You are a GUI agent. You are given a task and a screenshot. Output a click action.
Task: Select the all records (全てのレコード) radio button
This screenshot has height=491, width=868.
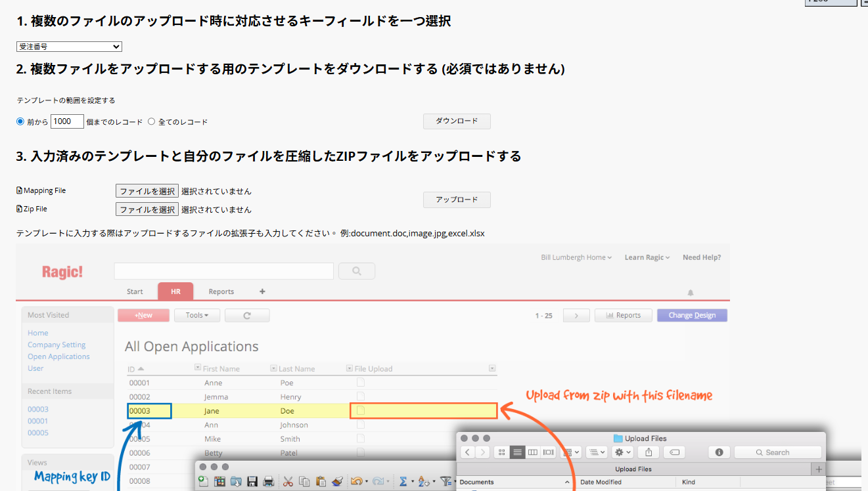tap(151, 121)
